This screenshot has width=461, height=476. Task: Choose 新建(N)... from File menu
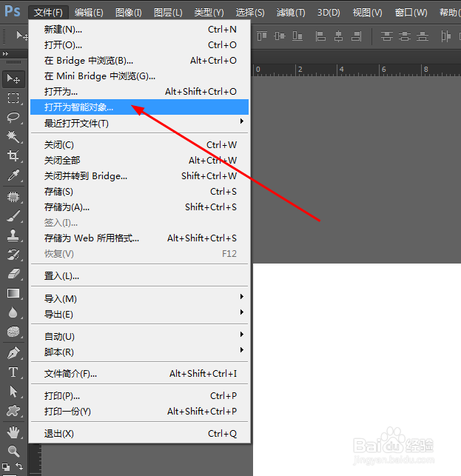pyautogui.click(x=140, y=30)
